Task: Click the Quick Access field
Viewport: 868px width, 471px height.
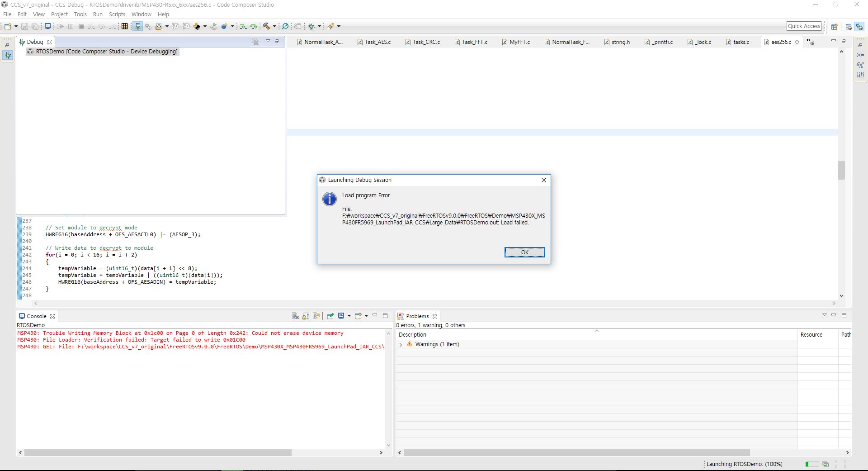Action: (x=804, y=26)
